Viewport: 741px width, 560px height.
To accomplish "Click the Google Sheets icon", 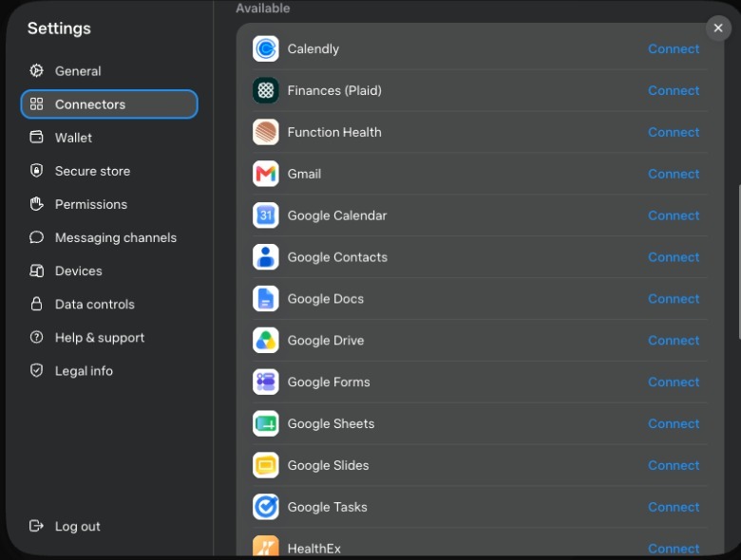I will [x=266, y=423].
